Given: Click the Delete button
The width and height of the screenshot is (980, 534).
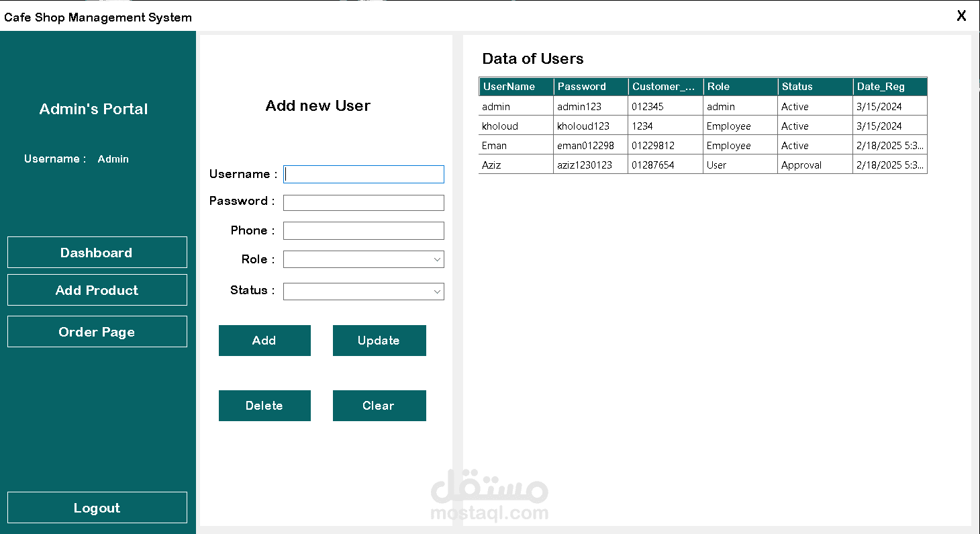Looking at the screenshot, I should pyautogui.click(x=264, y=406).
